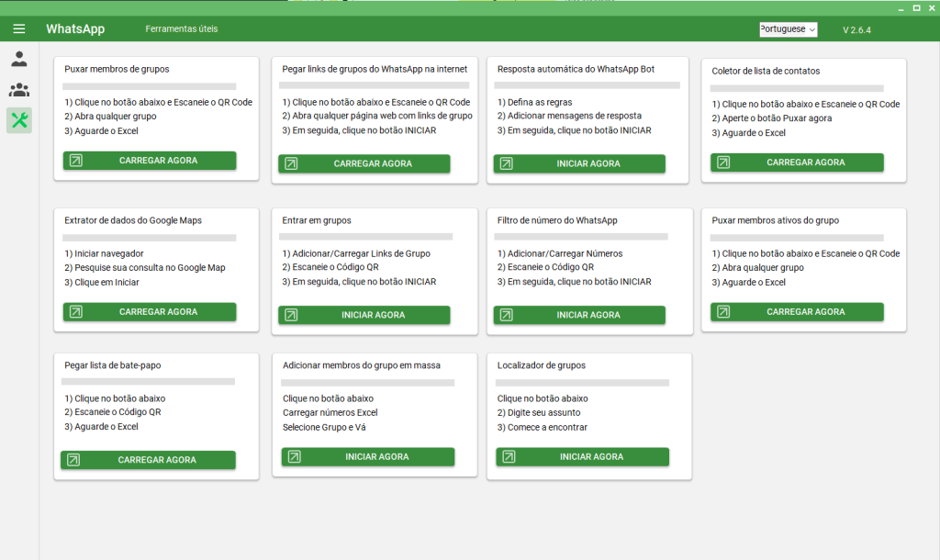Click INICIAR AGORA for Localizador de grupos
Image resolution: width=940 pixels, height=560 pixels.
point(583,457)
